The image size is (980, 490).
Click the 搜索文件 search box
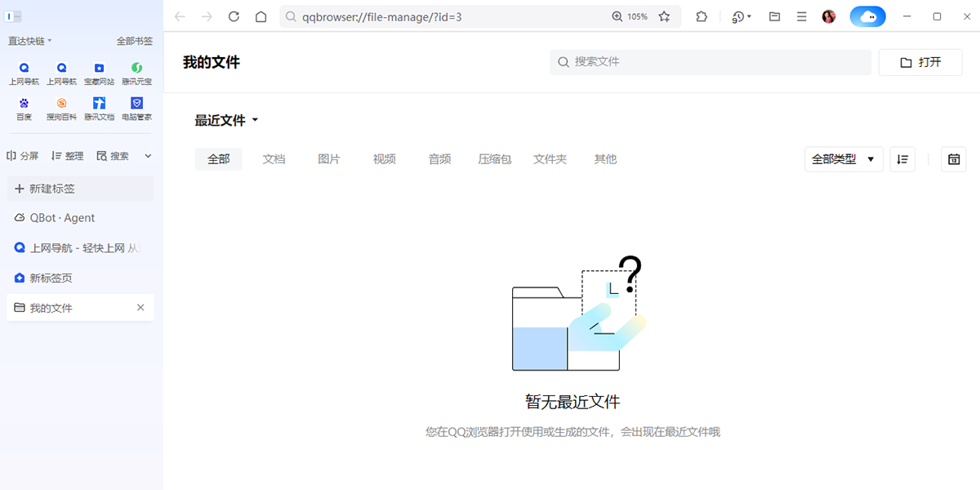(x=710, y=62)
